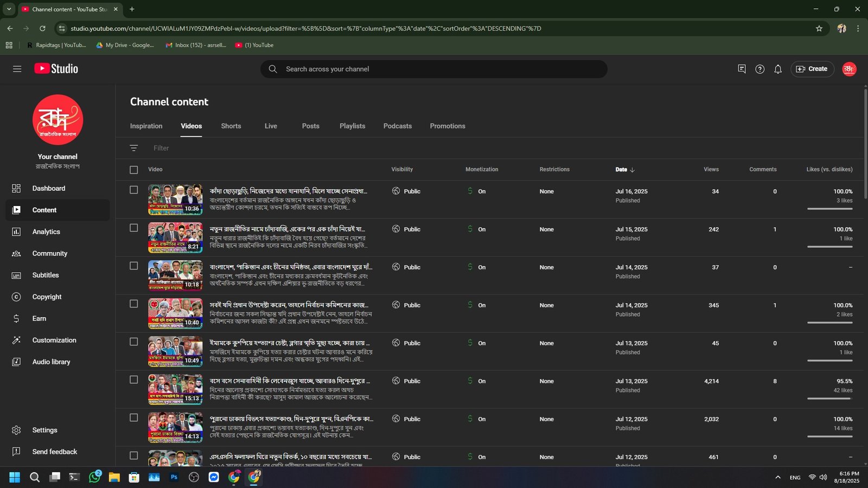Click the Copyright icon in sidebar
Screen dimensions: 868x488
pyautogui.click(x=16, y=297)
